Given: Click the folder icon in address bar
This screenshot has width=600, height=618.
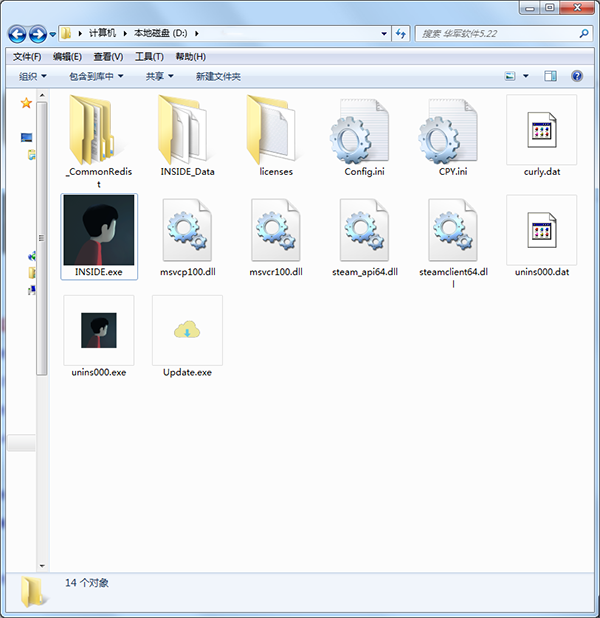Looking at the screenshot, I should (x=66, y=33).
